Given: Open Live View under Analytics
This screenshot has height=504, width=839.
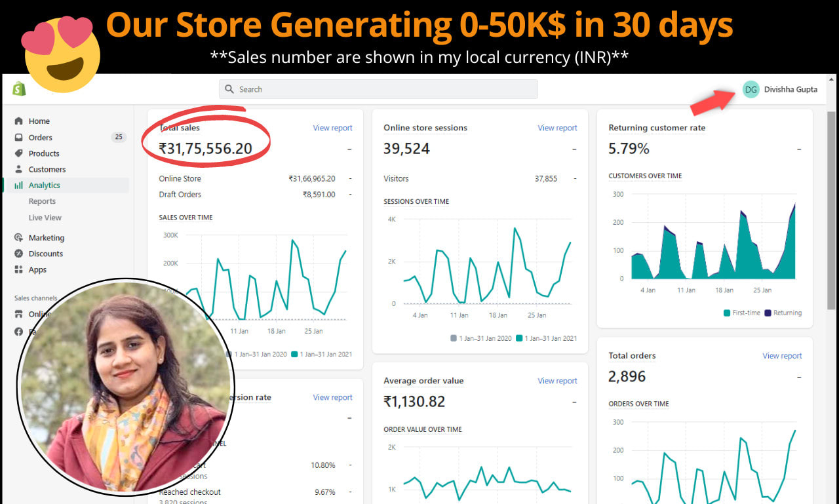Looking at the screenshot, I should [45, 218].
